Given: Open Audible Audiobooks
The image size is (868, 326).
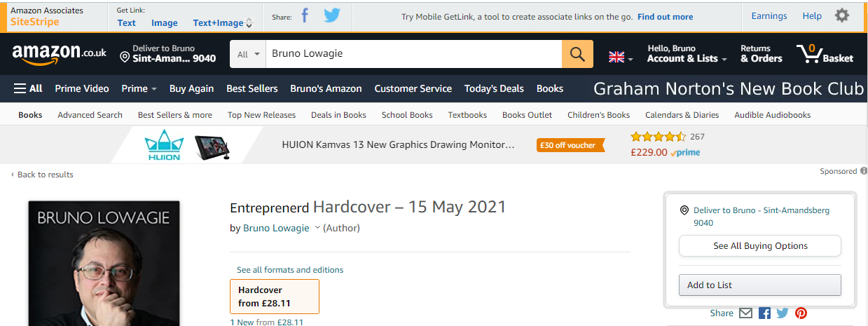Looking at the screenshot, I should 772,115.
